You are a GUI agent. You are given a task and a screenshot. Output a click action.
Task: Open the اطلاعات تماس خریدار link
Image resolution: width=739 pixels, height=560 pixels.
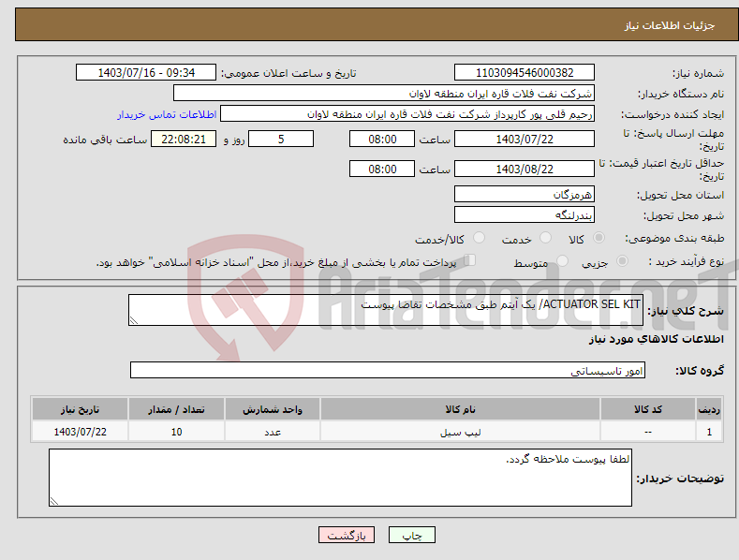(x=167, y=114)
